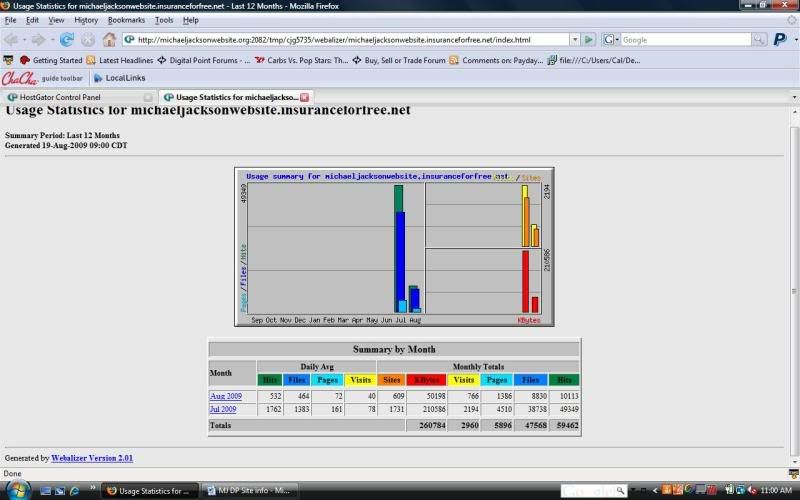Click the yellow Daily Avg Visits header
Viewport: 800px width, 500px height.
tap(360, 380)
